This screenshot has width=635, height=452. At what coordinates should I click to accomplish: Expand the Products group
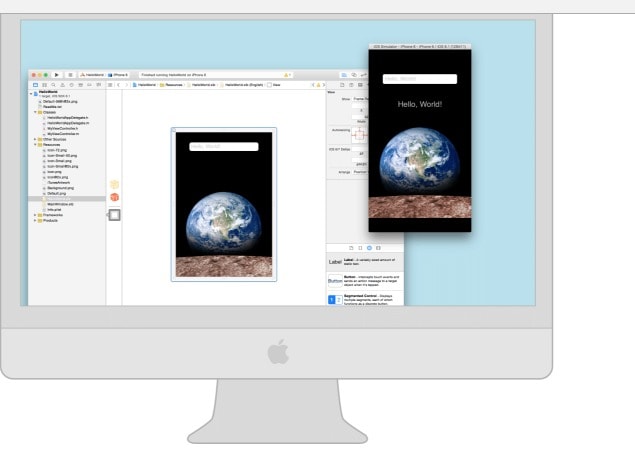[35, 221]
